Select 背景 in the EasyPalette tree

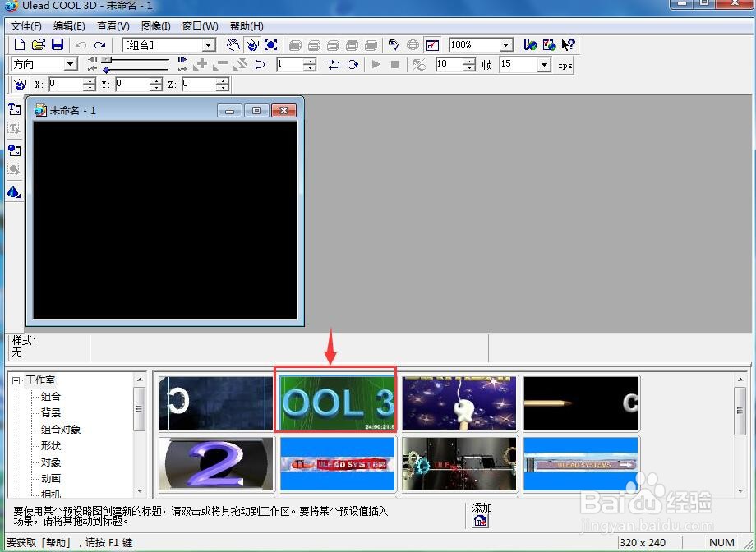click(x=51, y=413)
